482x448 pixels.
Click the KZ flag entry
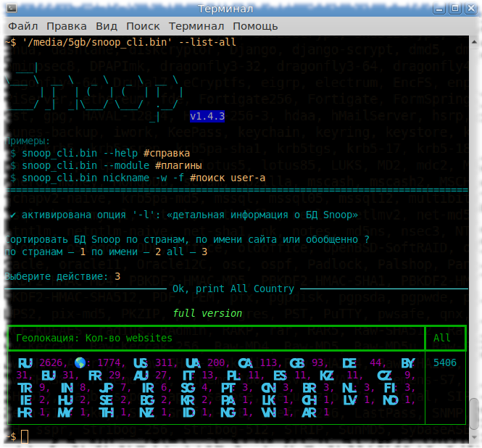(327, 376)
